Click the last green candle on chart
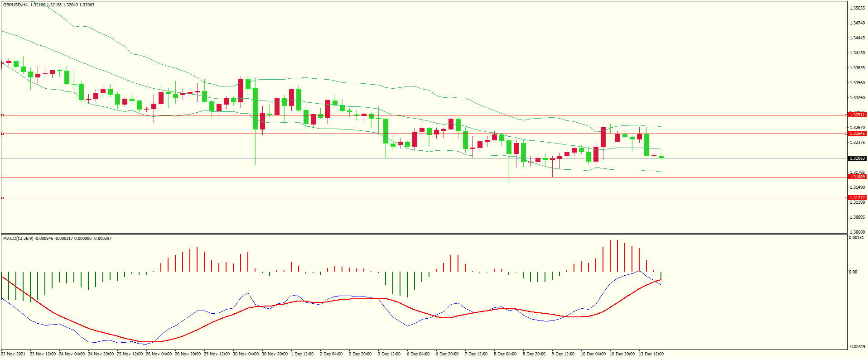Image resolution: width=868 pixels, height=359 pixels. tap(661, 157)
